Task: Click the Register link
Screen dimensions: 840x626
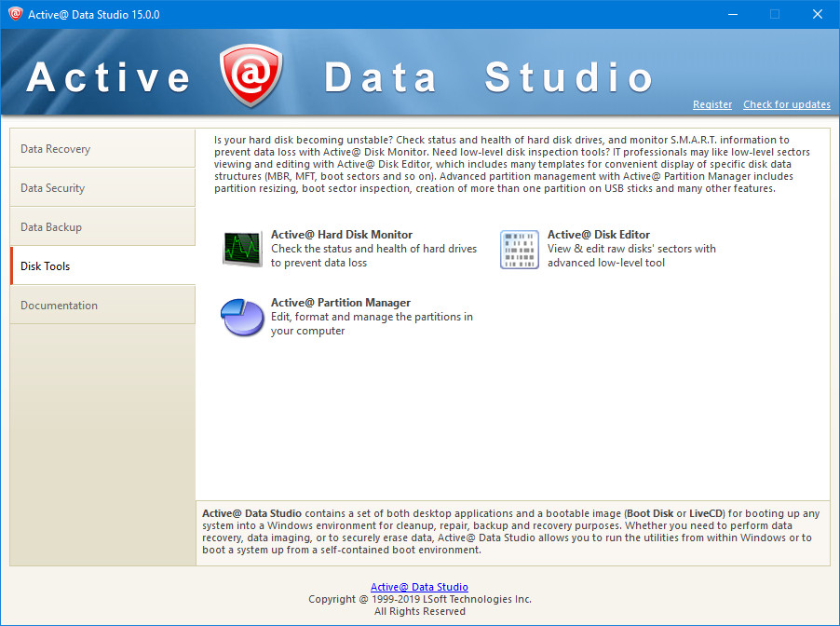Action: point(712,104)
